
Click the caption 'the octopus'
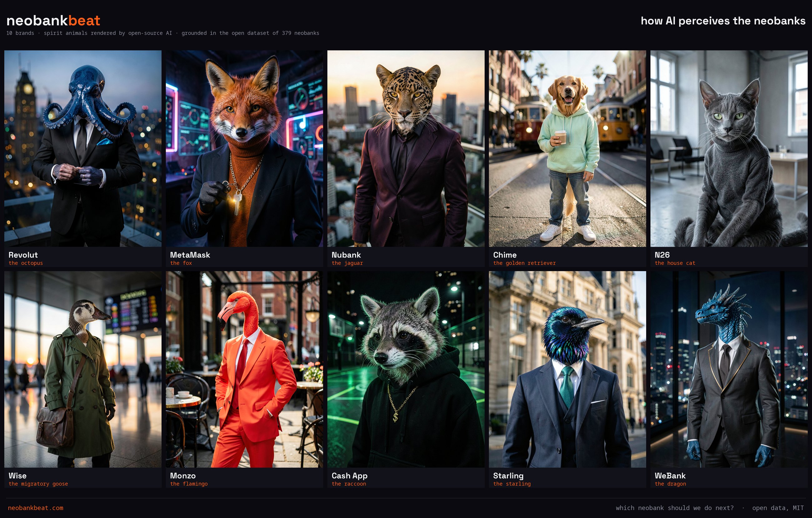pyautogui.click(x=26, y=263)
